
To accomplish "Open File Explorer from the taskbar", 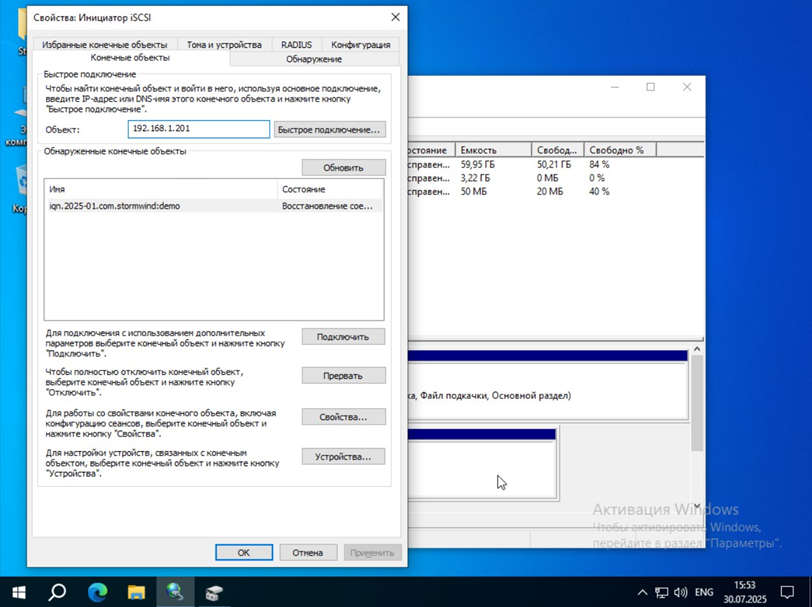I will (x=136, y=591).
